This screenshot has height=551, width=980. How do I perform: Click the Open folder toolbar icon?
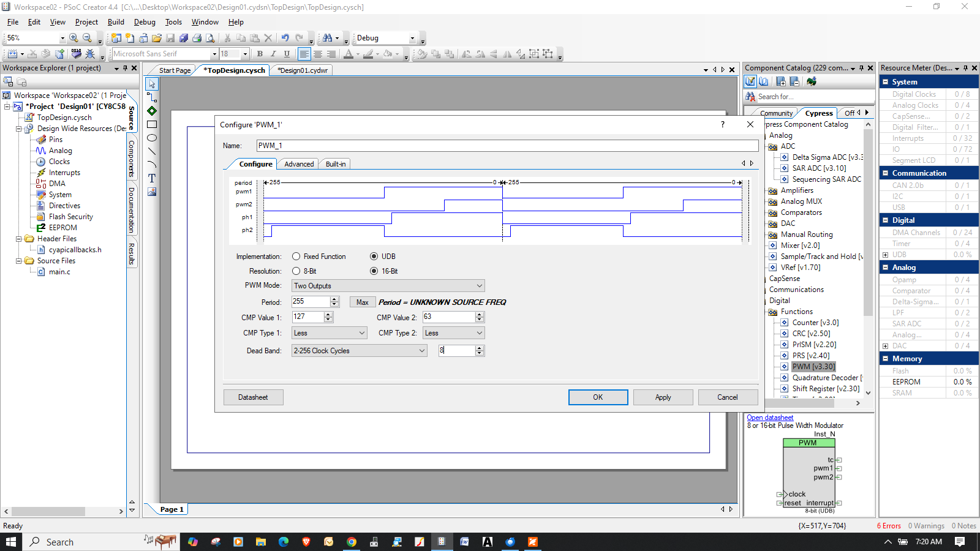[x=157, y=38]
